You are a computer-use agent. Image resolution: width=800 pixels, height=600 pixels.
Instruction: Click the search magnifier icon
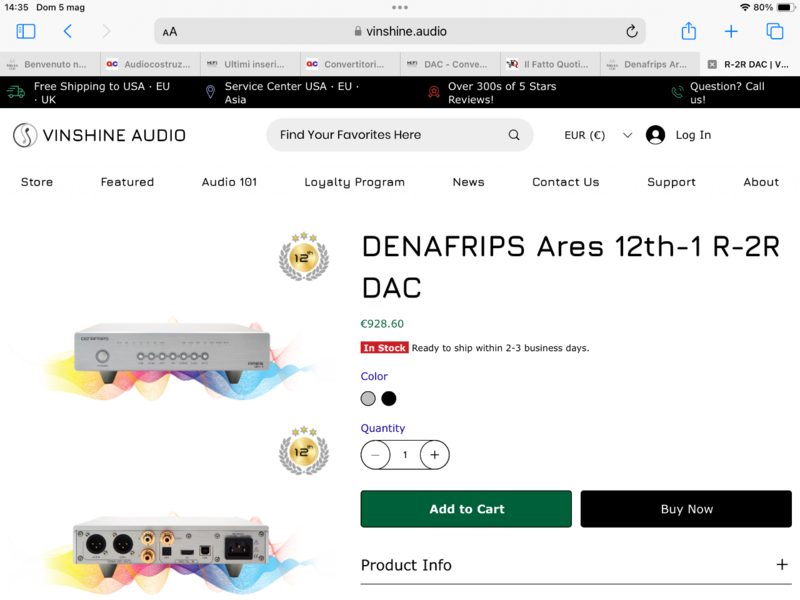point(514,135)
